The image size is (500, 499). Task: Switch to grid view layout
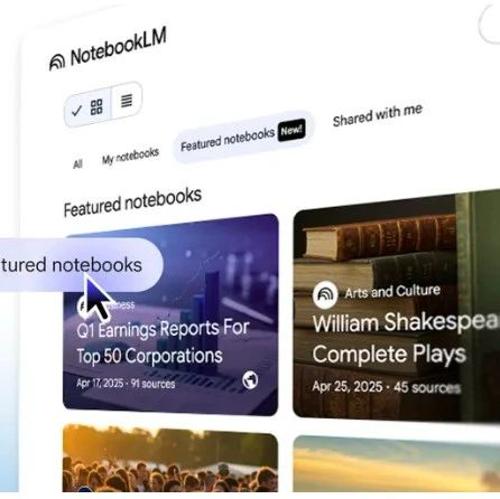coord(96,107)
